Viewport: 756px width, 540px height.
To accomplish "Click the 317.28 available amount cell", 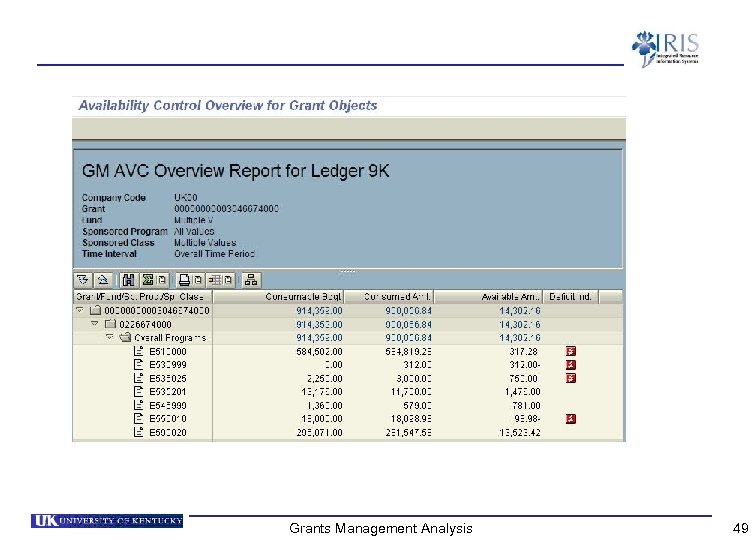I will [523, 351].
